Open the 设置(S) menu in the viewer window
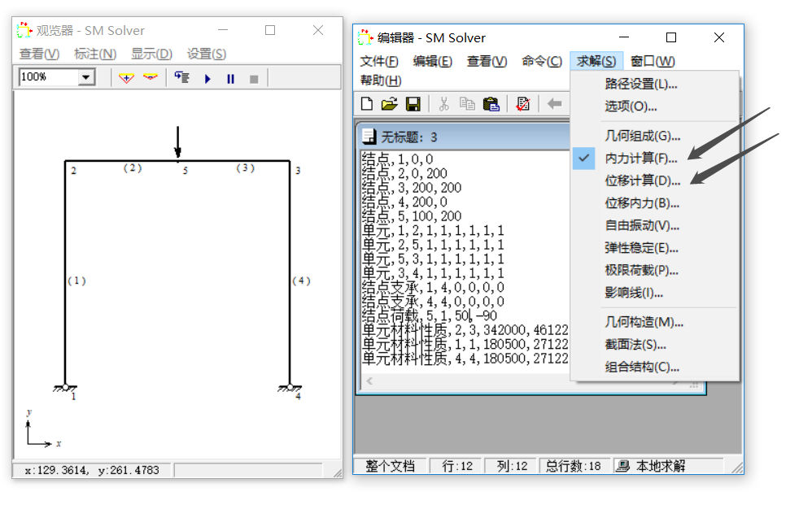Screen dimensions: 812x509 [207, 54]
